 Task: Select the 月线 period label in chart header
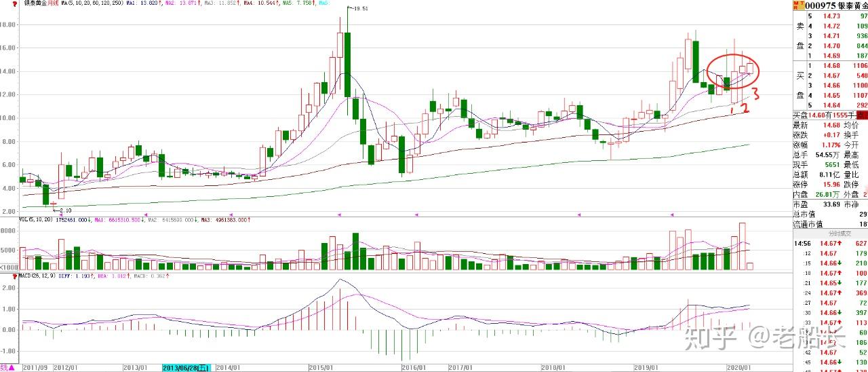click(53, 3)
